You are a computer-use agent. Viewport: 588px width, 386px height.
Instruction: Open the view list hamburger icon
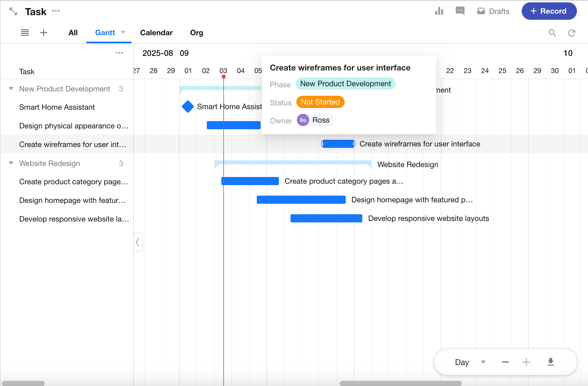click(x=25, y=33)
